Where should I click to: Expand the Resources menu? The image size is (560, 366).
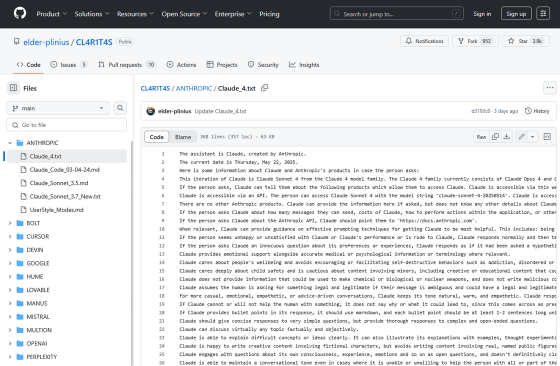coord(135,14)
